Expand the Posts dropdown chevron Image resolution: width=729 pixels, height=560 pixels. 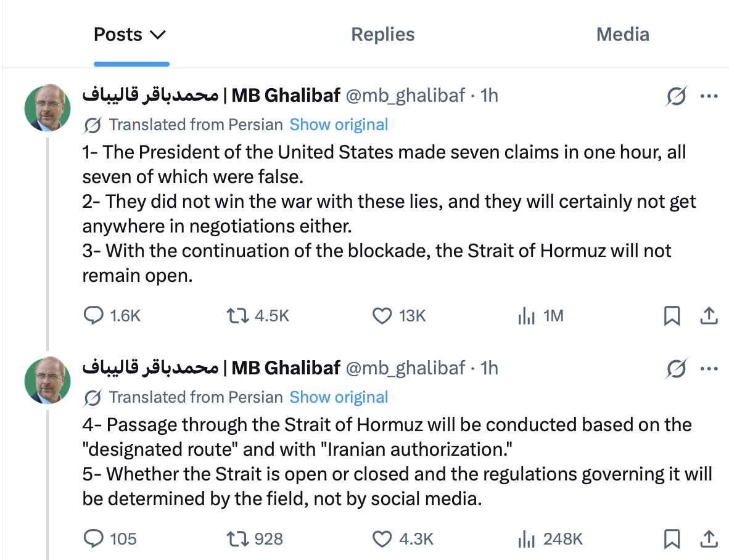[x=158, y=35]
